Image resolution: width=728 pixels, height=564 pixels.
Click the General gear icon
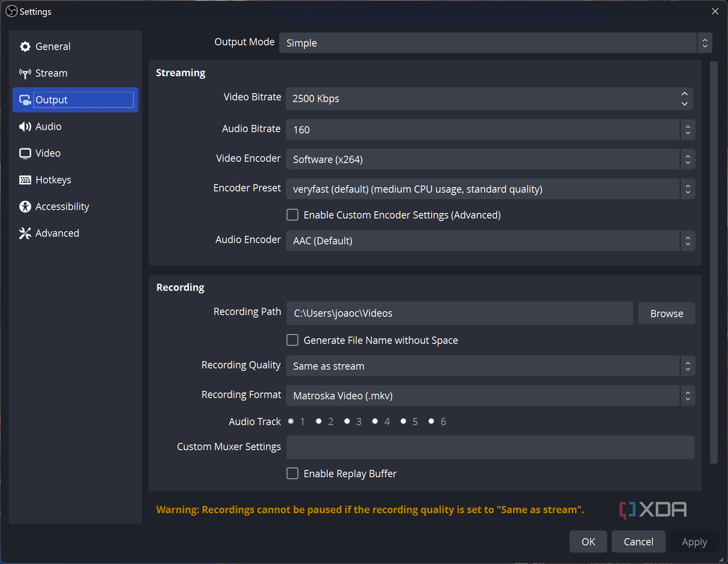pyautogui.click(x=25, y=47)
